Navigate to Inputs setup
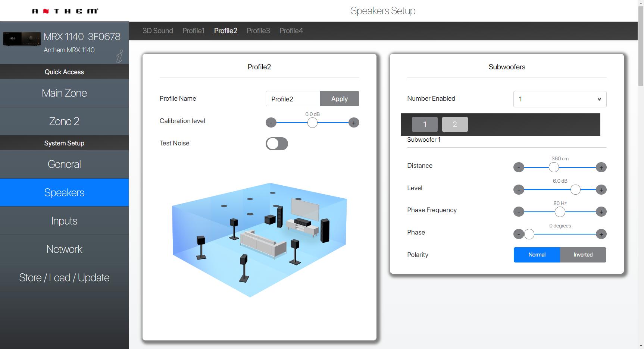Viewport: 644px width, 349px height. tap(64, 221)
